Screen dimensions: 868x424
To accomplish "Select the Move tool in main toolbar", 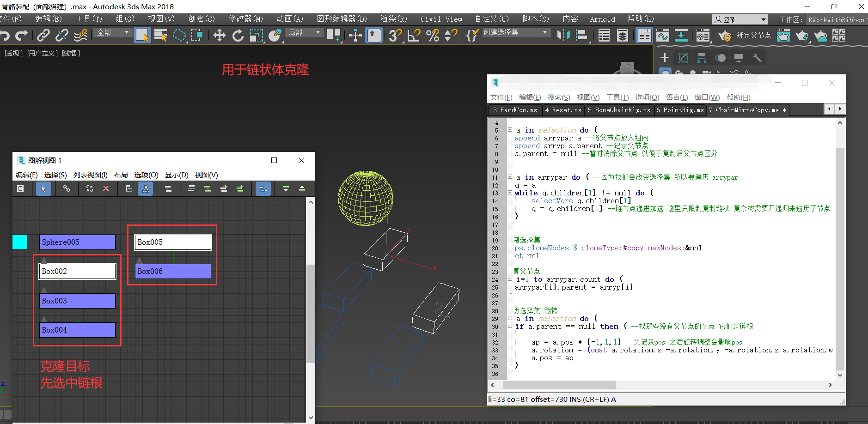I will [219, 36].
